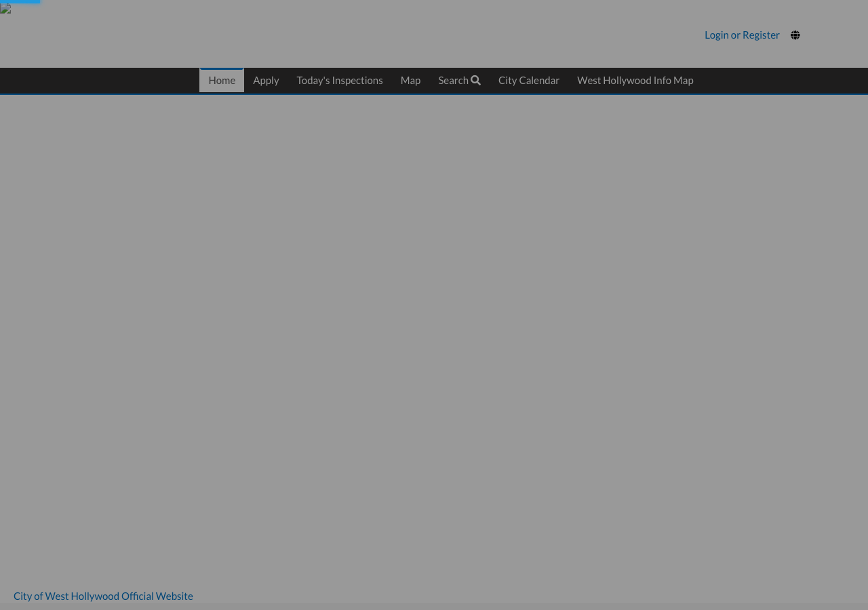The width and height of the screenshot is (868, 610).
Task: Click the word Calendar in the navigation bar
Action: [540, 80]
